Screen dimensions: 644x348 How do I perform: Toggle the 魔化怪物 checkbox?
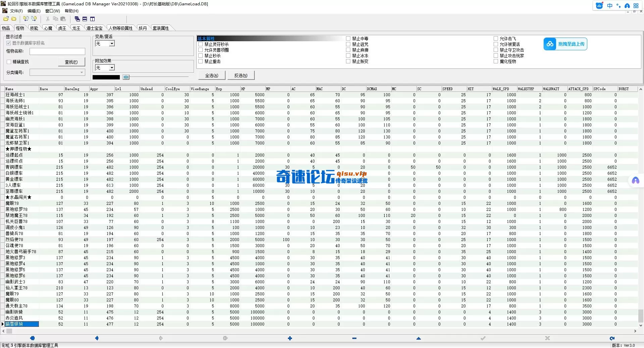(496, 61)
